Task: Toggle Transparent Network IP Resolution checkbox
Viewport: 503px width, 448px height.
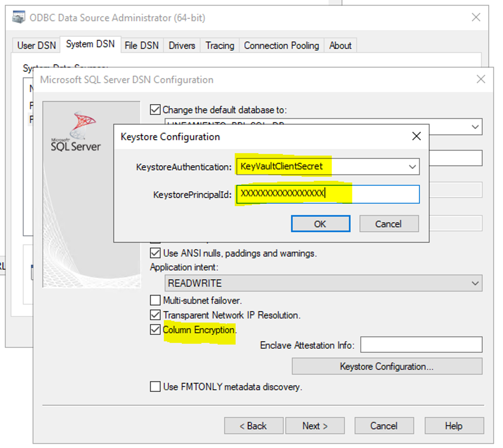Action: click(155, 315)
